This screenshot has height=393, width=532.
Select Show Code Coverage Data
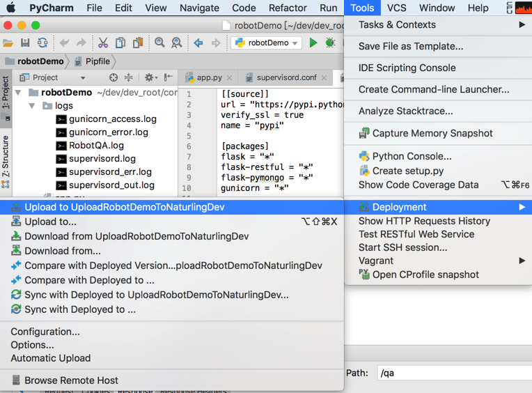[x=438, y=185]
